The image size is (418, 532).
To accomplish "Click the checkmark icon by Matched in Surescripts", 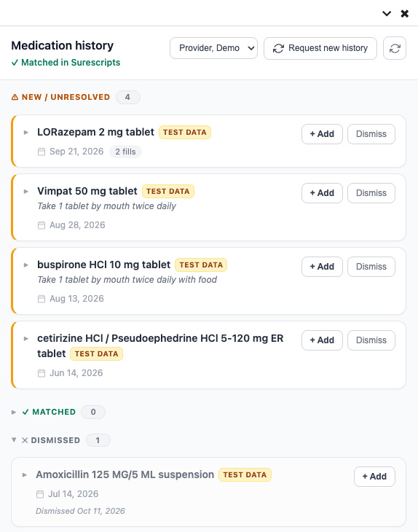I will 15,63.
